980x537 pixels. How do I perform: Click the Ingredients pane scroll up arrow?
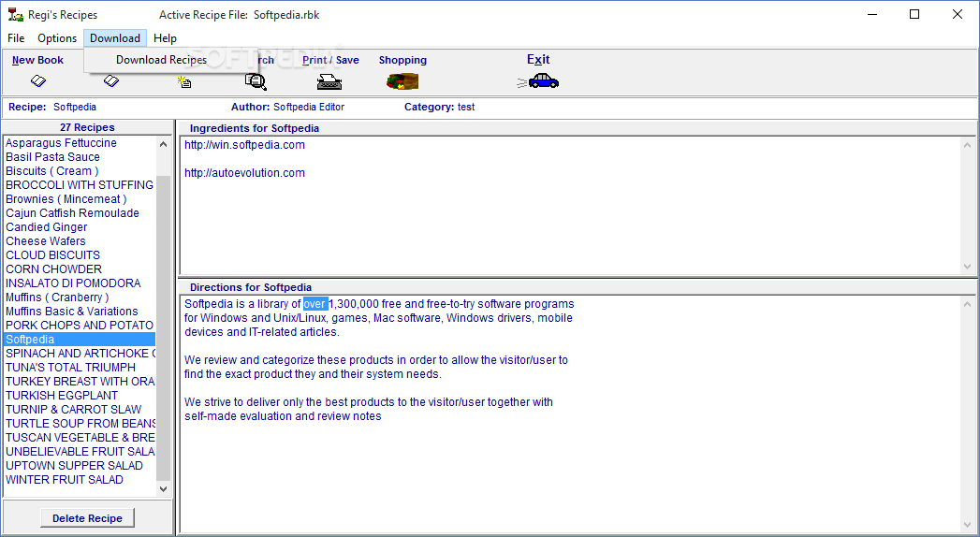[968, 146]
